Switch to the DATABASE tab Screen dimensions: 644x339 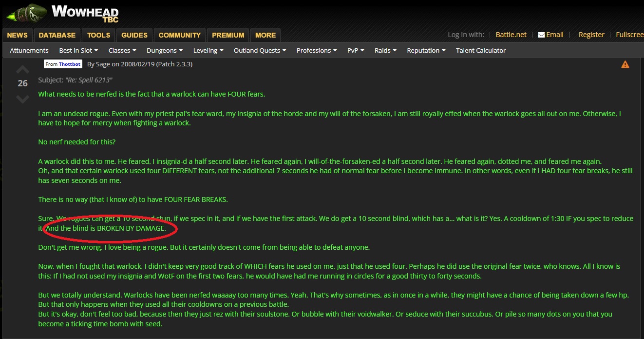[57, 35]
